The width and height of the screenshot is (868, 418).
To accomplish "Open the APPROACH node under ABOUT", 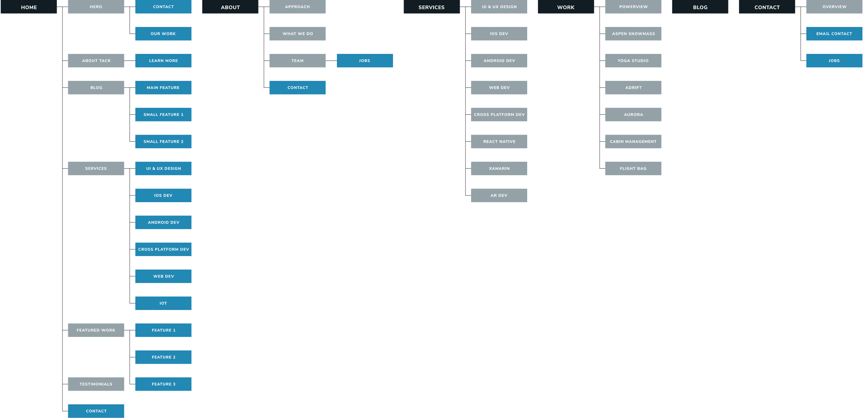I will [298, 7].
